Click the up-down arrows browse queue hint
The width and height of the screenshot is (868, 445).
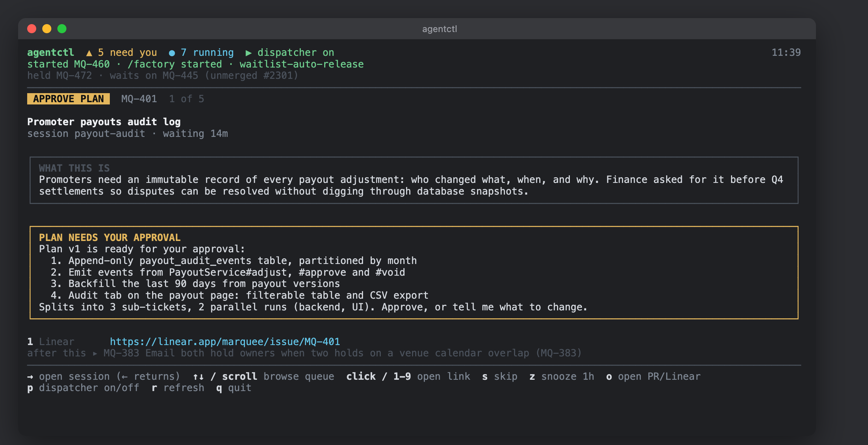(199, 376)
